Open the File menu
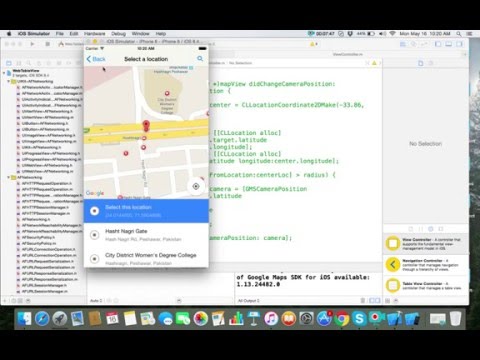 click(60, 34)
